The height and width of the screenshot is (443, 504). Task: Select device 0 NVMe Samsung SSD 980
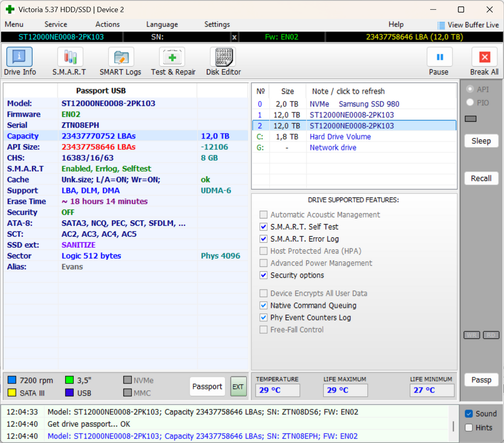click(354, 104)
